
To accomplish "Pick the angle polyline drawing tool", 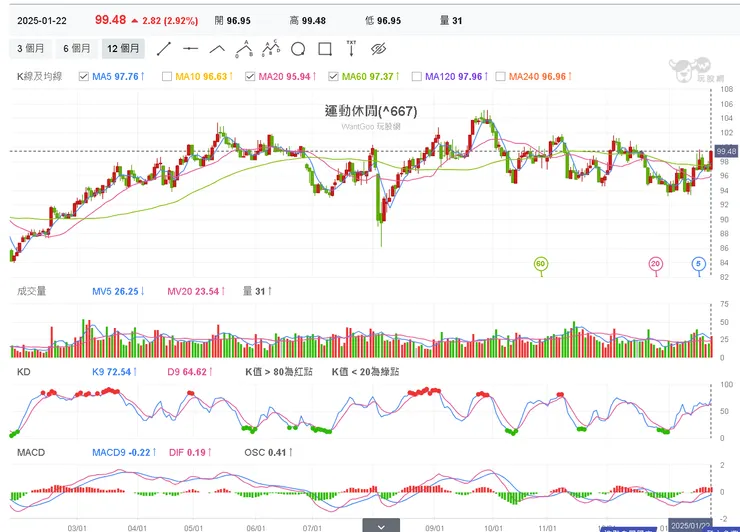I will (217, 48).
